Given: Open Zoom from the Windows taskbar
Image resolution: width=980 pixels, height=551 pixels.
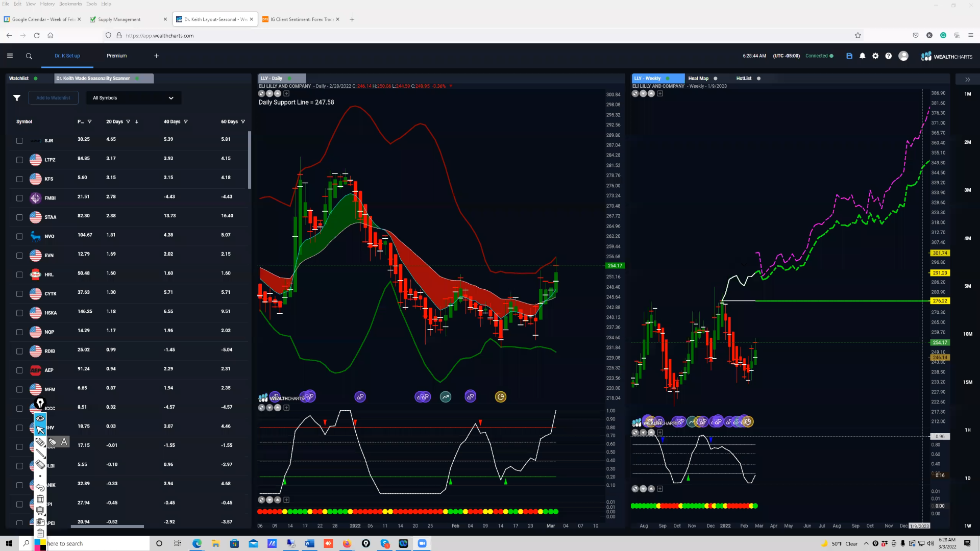Looking at the screenshot, I should pyautogui.click(x=422, y=543).
